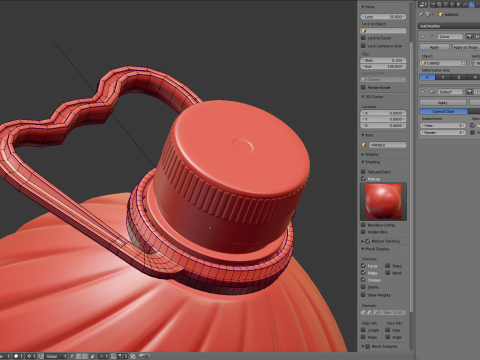Open the World properties globe tab
Screen dimensions: 480x360
coord(452,4)
